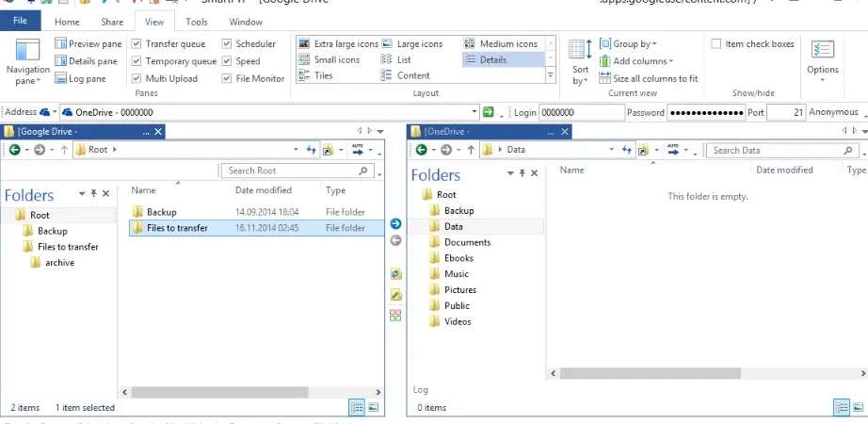Expand the OneDrive address dropdown arrow
The image size is (868, 424).
474,112
